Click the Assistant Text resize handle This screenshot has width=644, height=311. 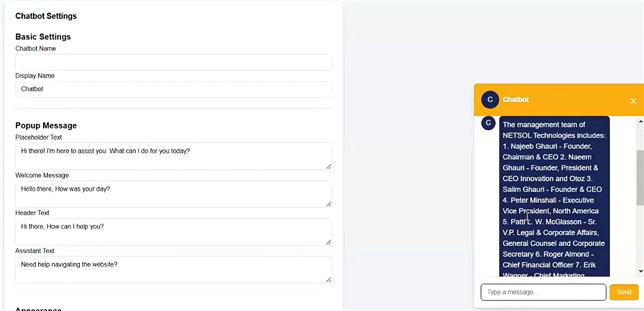click(x=328, y=280)
